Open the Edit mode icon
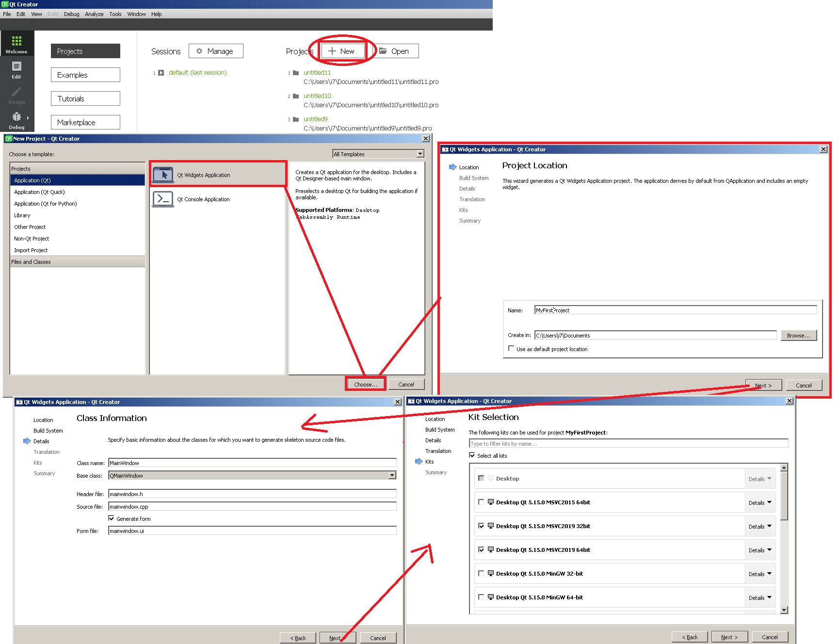Image resolution: width=839 pixels, height=644 pixels. tap(16, 69)
